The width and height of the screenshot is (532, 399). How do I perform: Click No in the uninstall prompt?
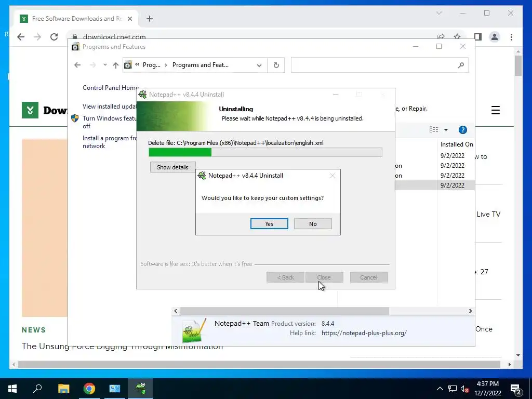(313, 224)
